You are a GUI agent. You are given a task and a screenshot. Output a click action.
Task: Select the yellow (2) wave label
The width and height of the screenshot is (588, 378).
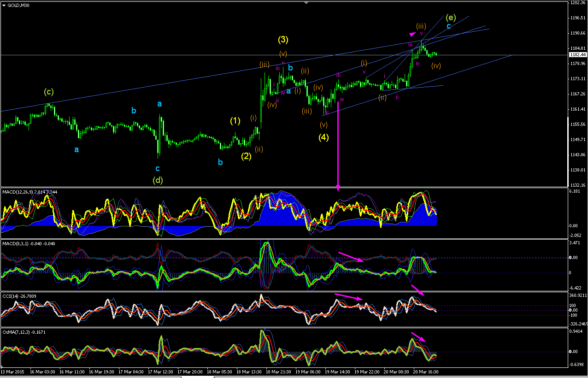[x=246, y=156]
